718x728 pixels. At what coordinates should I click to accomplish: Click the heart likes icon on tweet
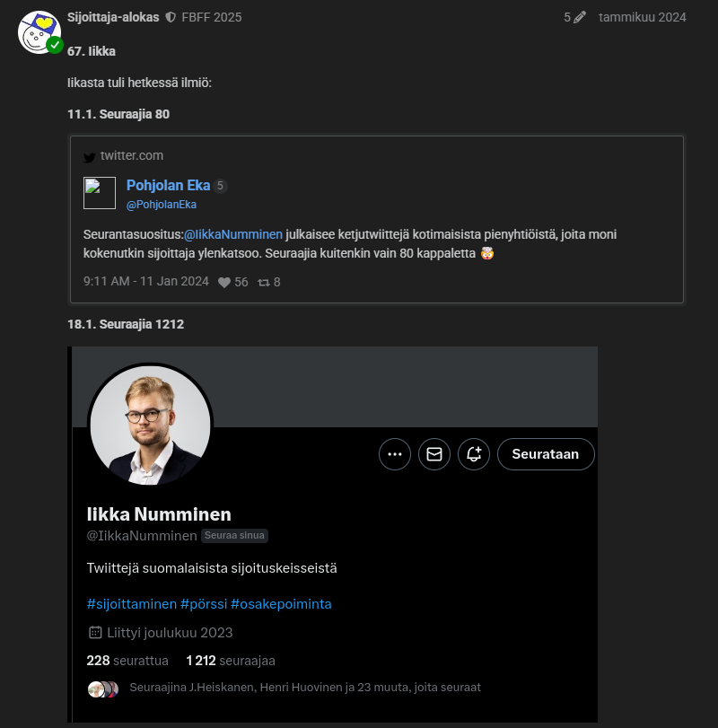click(224, 282)
